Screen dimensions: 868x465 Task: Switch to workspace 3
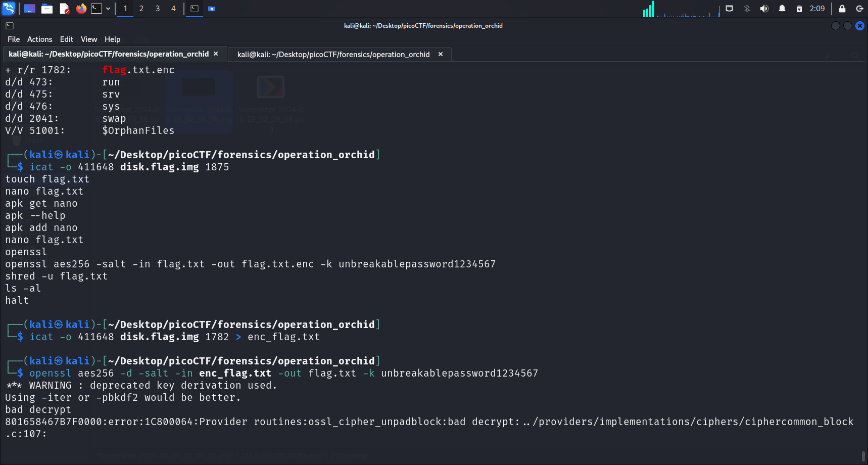click(x=158, y=9)
